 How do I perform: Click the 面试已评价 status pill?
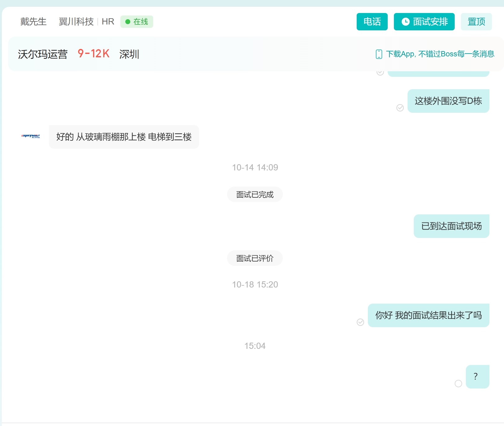pyautogui.click(x=255, y=258)
